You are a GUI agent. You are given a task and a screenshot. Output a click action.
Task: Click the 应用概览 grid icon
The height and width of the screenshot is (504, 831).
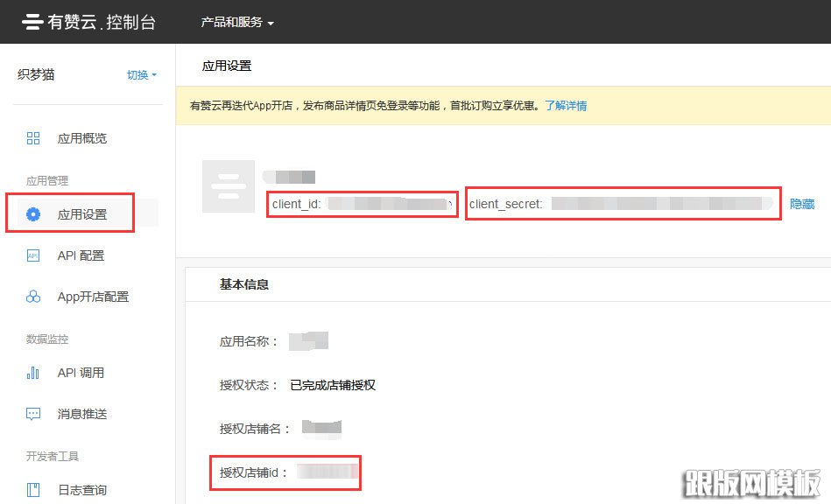pyautogui.click(x=33, y=138)
